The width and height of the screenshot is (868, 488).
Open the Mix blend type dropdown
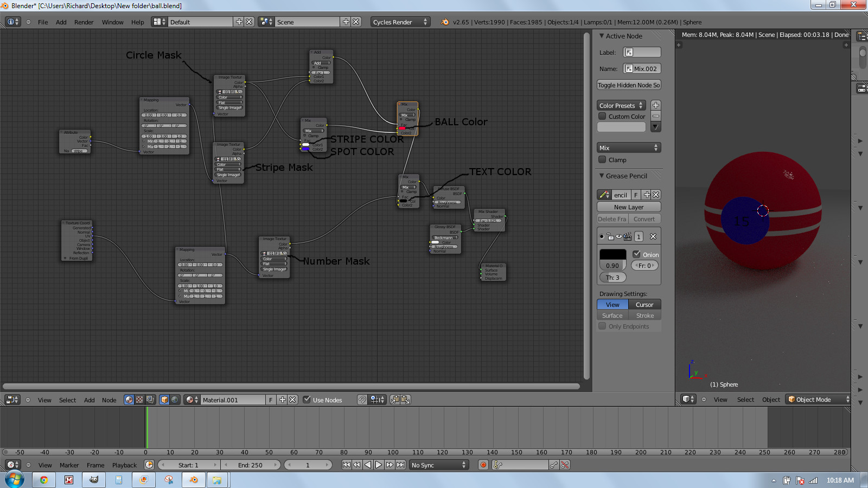pyautogui.click(x=629, y=147)
